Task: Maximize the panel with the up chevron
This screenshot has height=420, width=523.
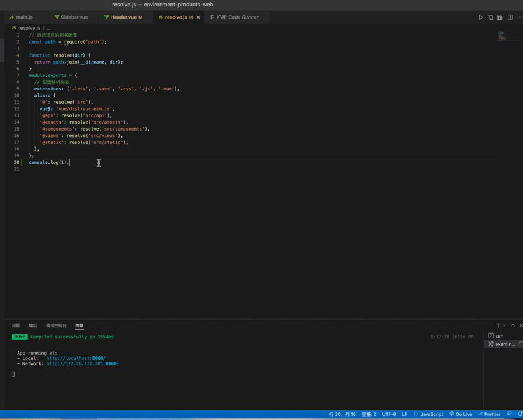Action: coord(513,325)
